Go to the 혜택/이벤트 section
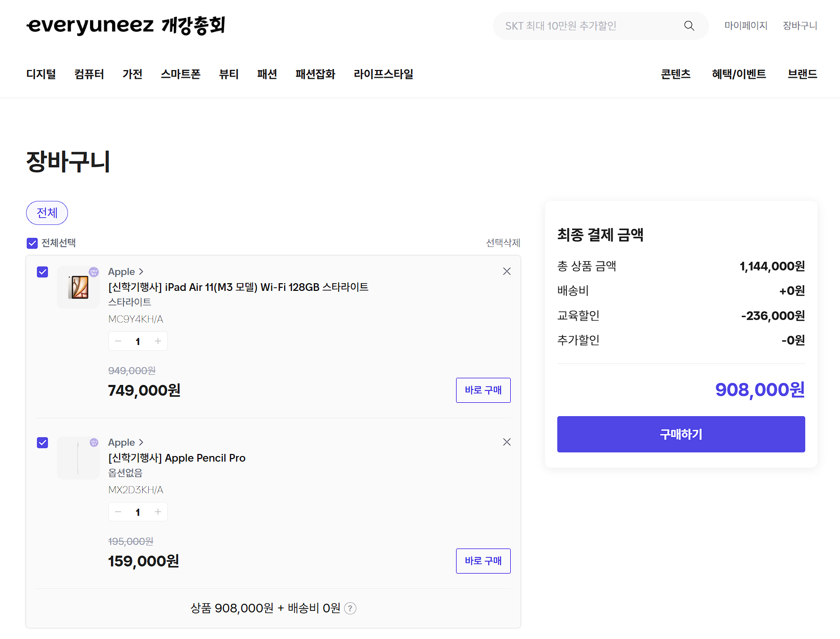Image resolution: width=840 pixels, height=639 pixels. click(739, 74)
